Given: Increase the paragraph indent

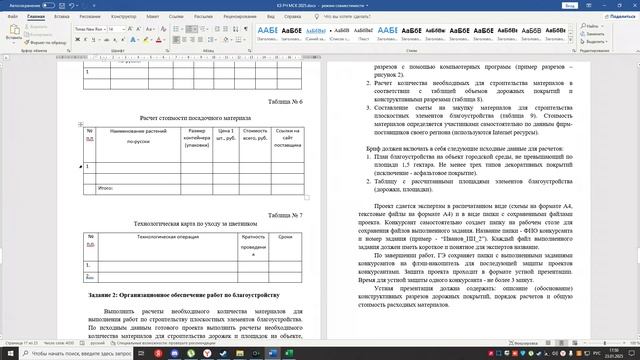Looking at the screenshot, I should pyautogui.click(x=226, y=29).
